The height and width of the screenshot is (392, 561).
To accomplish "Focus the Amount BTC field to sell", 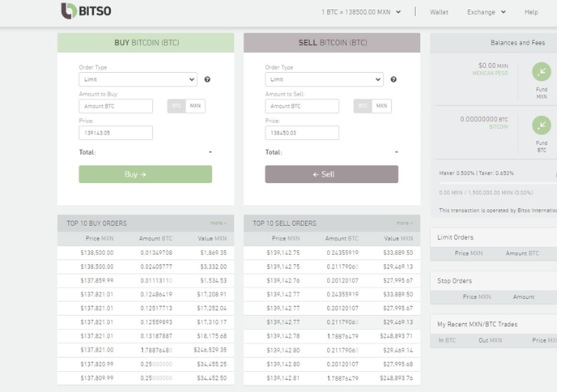I will click(x=302, y=106).
